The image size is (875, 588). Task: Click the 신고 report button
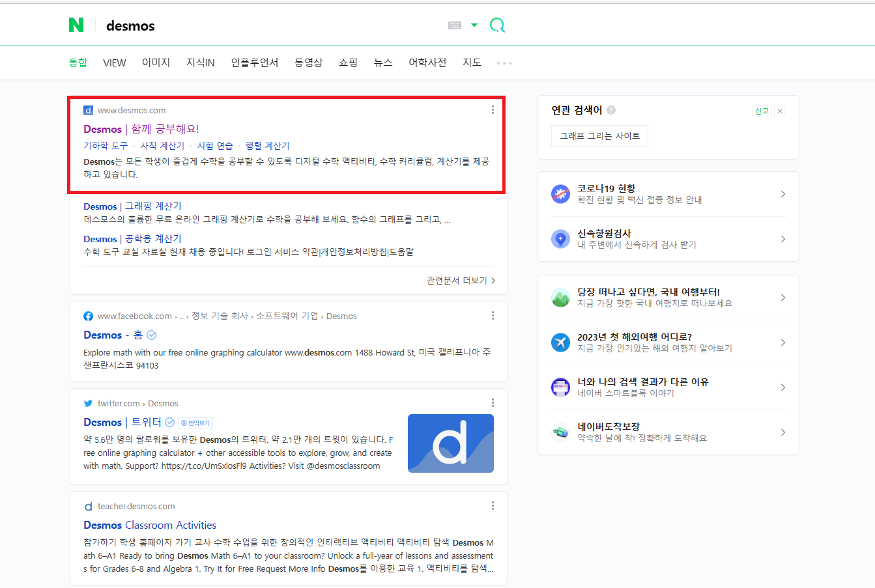coord(762,111)
